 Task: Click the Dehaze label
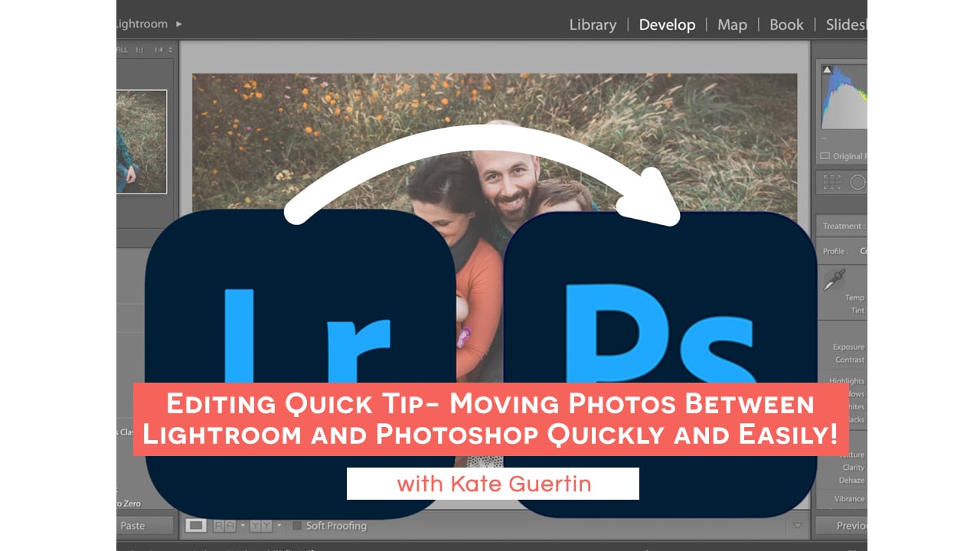pos(851,481)
